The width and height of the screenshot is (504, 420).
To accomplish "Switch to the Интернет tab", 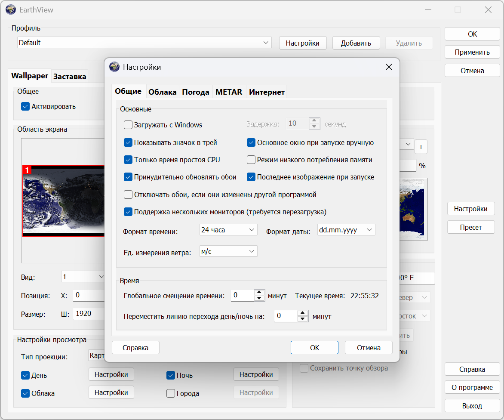I will click(267, 92).
